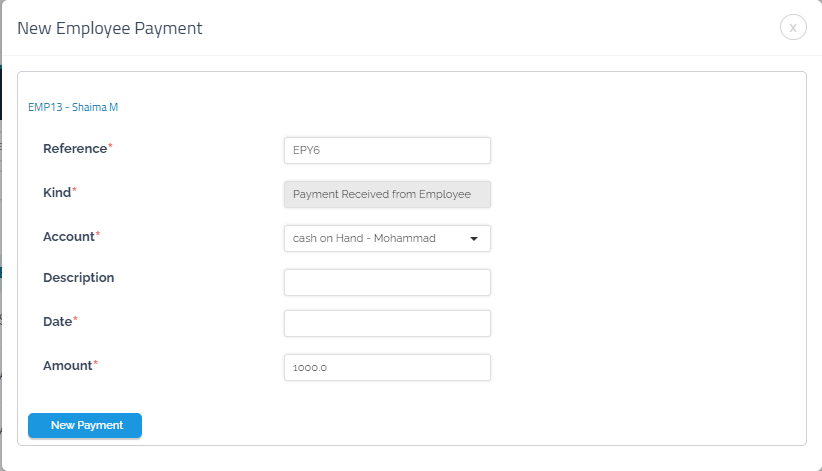Click the red asterisk beside Account
Screen dimensions: 822x471
click(98, 235)
